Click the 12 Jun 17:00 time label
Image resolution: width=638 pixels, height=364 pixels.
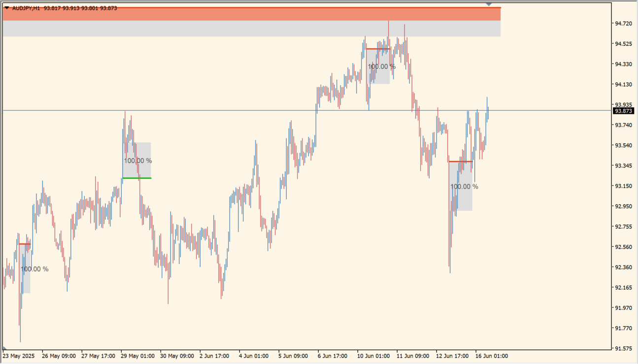(x=453, y=356)
